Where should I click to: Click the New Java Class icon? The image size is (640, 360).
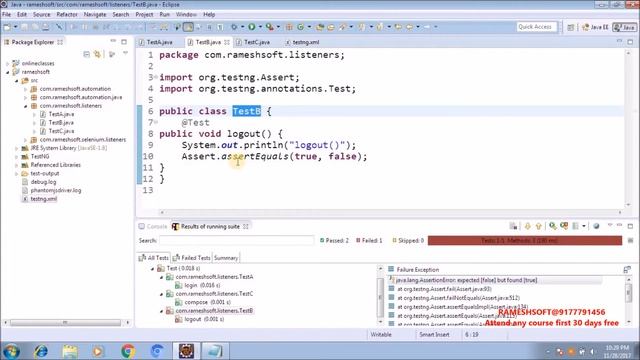click(300, 27)
